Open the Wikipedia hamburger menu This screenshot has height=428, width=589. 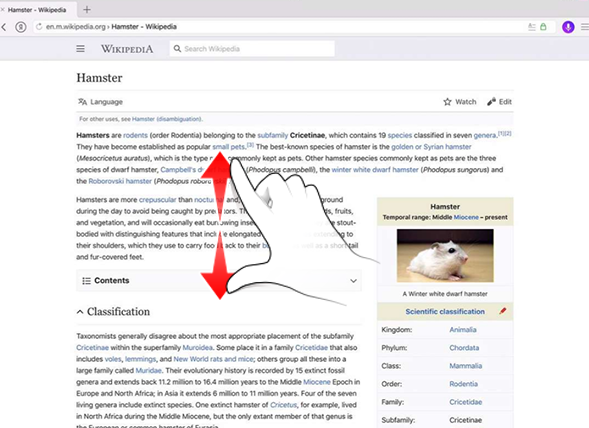pos(80,49)
